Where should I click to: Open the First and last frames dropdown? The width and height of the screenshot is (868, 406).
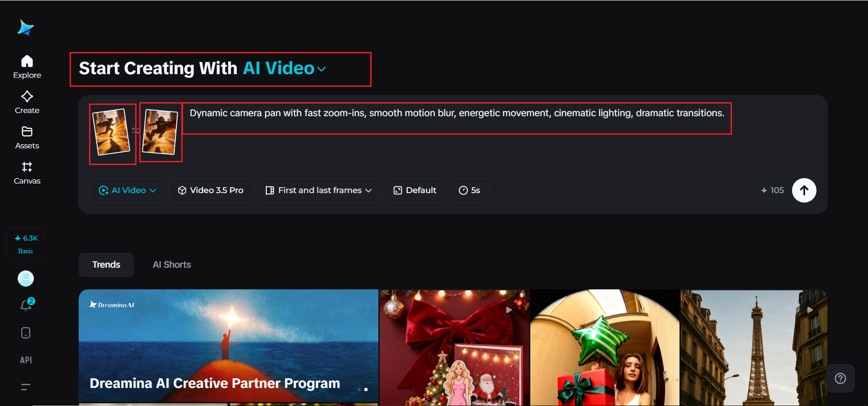[x=319, y=190]
